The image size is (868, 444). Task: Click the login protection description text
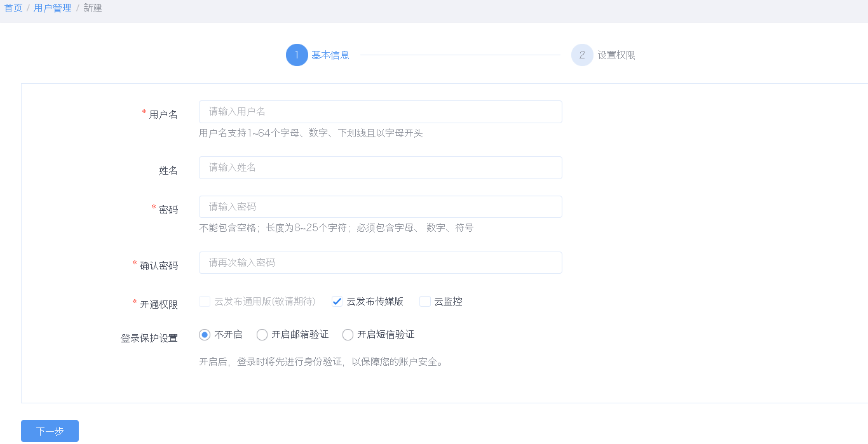point(322,362)
